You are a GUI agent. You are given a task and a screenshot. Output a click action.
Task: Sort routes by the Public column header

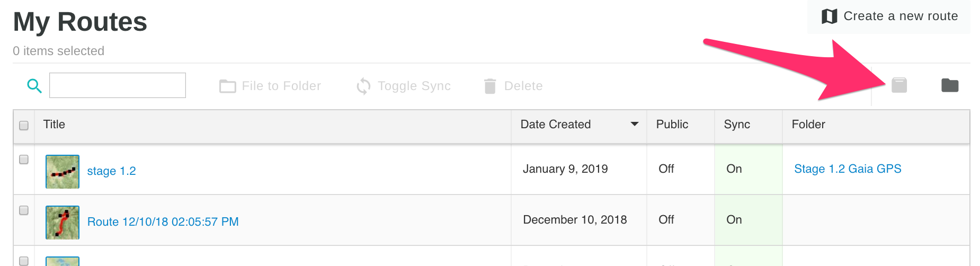pos(672,125)
